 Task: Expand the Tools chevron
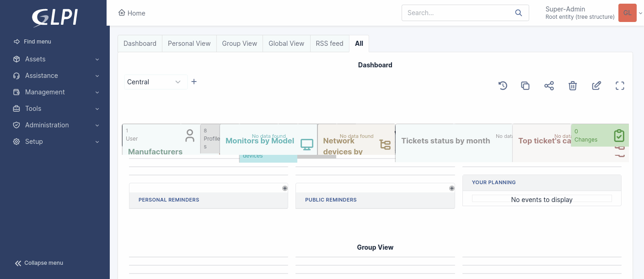tap(97, 109)
